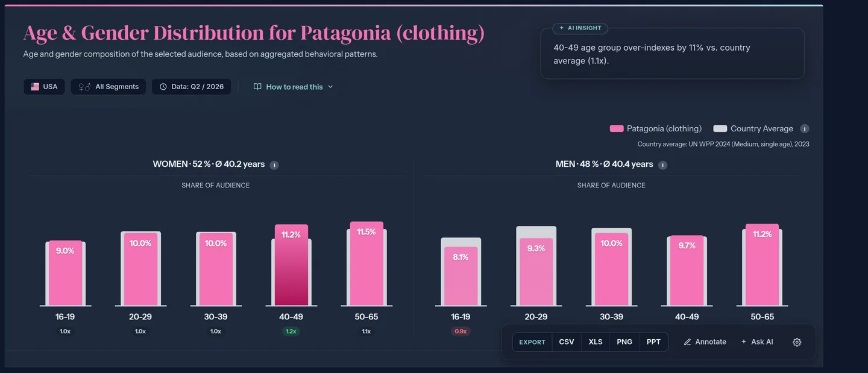Select the women 40-49 highlighted bar
Screen dimensions: 868x373
291,265
